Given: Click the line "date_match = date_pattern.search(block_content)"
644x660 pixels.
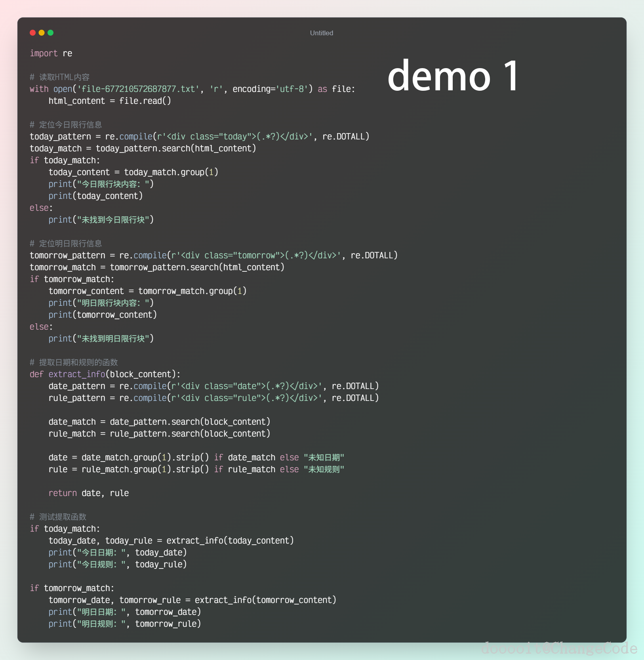Looking at the screenshot, I should (x=160, y=422).
